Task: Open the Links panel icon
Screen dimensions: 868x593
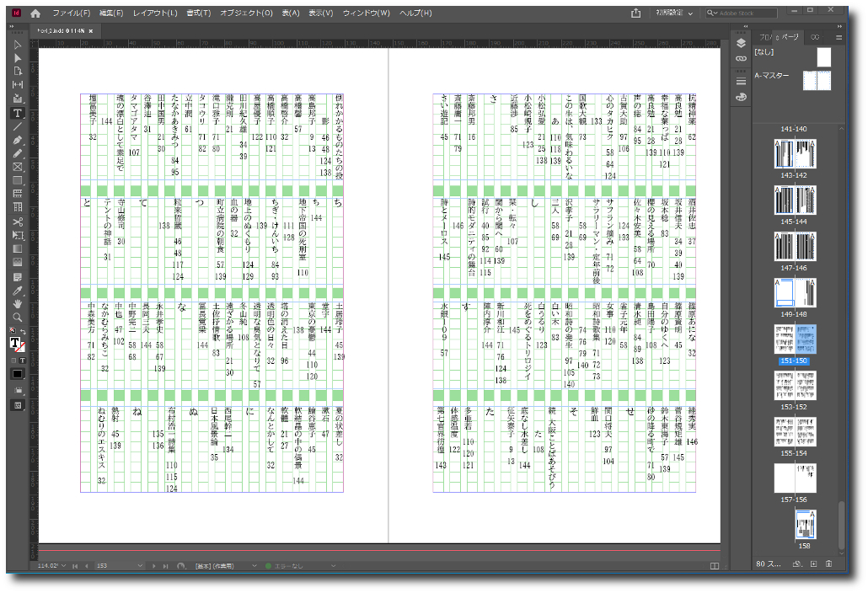Action: coord(741,58)
